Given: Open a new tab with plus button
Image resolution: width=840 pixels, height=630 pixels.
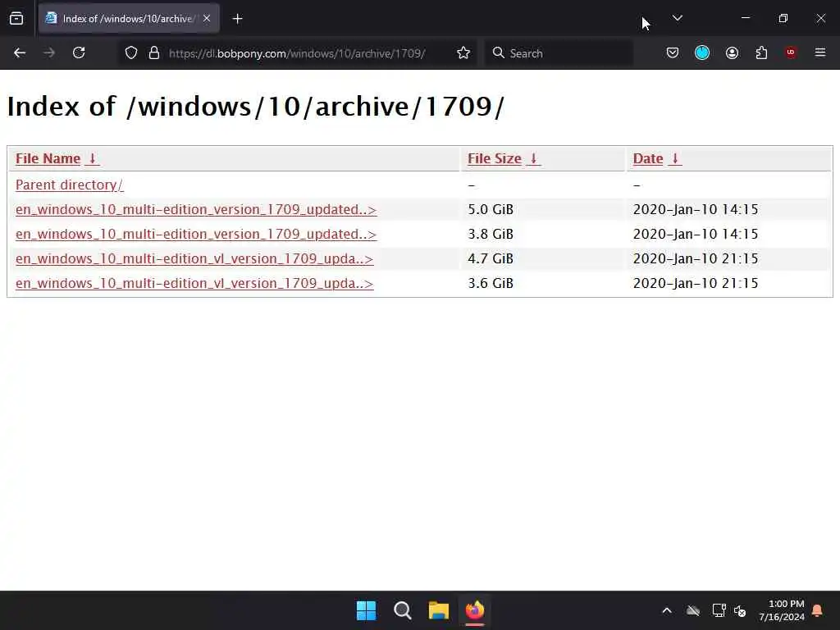Looking at the screenshot, I should coord(237,19).
